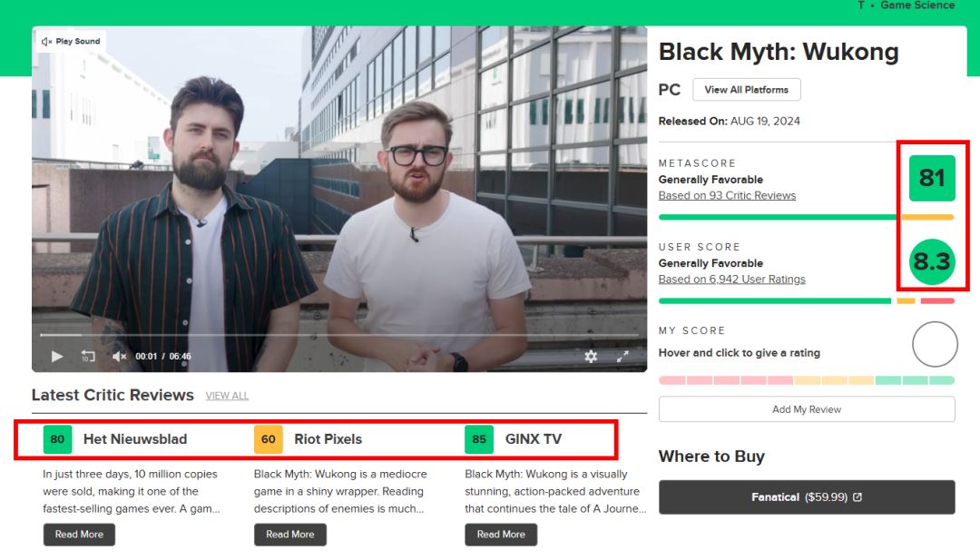Click the My Score rating bar

pyautogui.click(x=807, y=380)
